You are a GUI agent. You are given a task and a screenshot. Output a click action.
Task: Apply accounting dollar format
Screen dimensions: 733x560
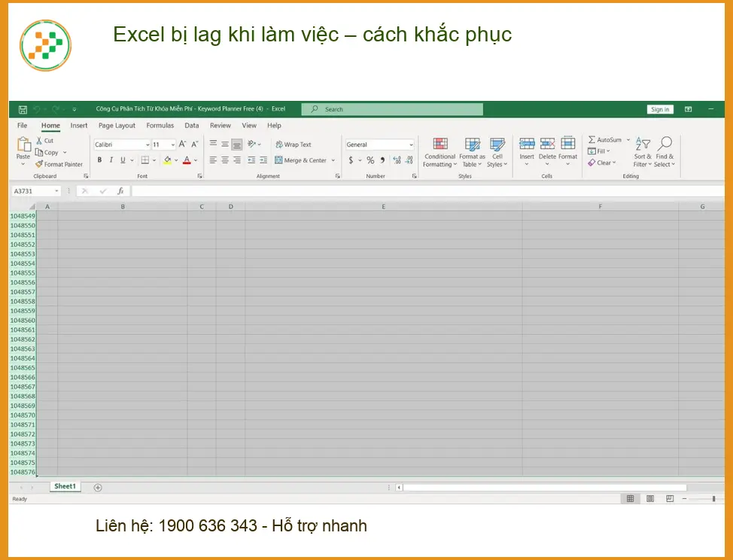point(351,160)
